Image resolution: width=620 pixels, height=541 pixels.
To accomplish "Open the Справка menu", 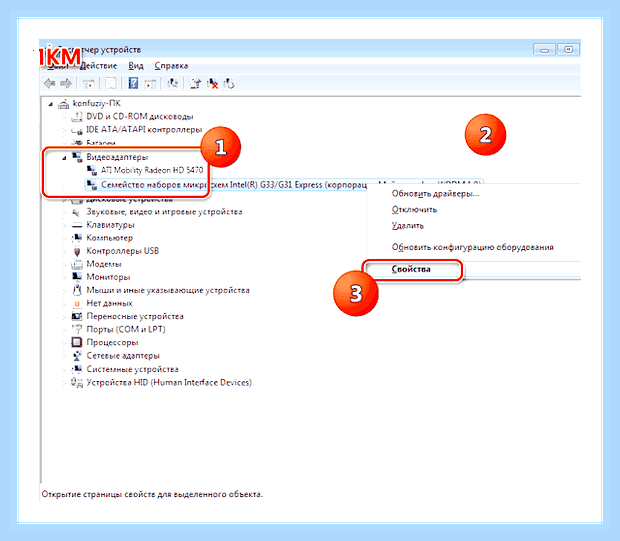I will [171, 66].
